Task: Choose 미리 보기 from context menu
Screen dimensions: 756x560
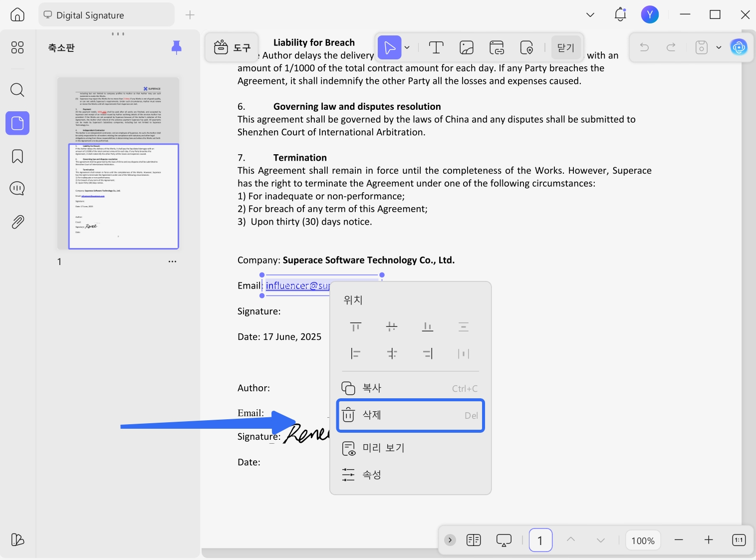Action: [x=410, y=448]
